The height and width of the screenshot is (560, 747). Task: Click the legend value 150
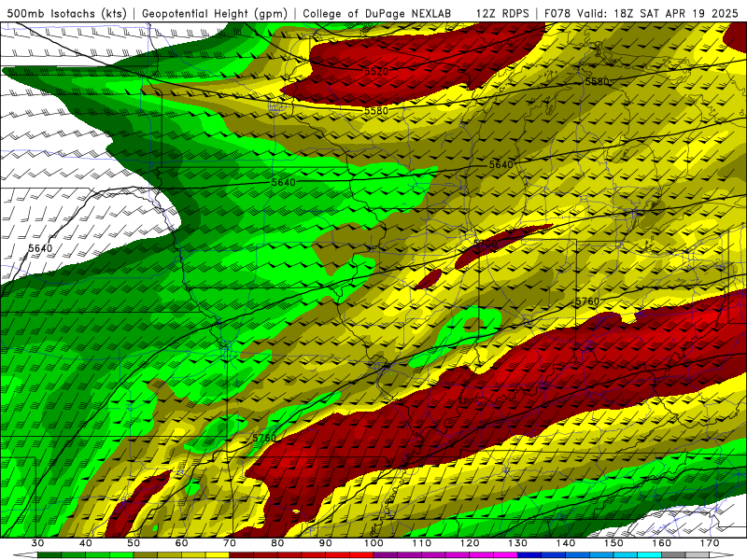click(613, 543)
